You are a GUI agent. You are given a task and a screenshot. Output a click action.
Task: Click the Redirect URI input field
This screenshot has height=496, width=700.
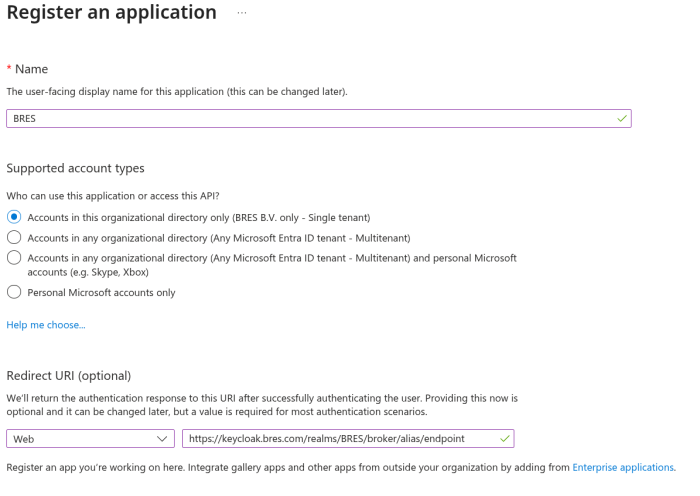click(348, 439)
